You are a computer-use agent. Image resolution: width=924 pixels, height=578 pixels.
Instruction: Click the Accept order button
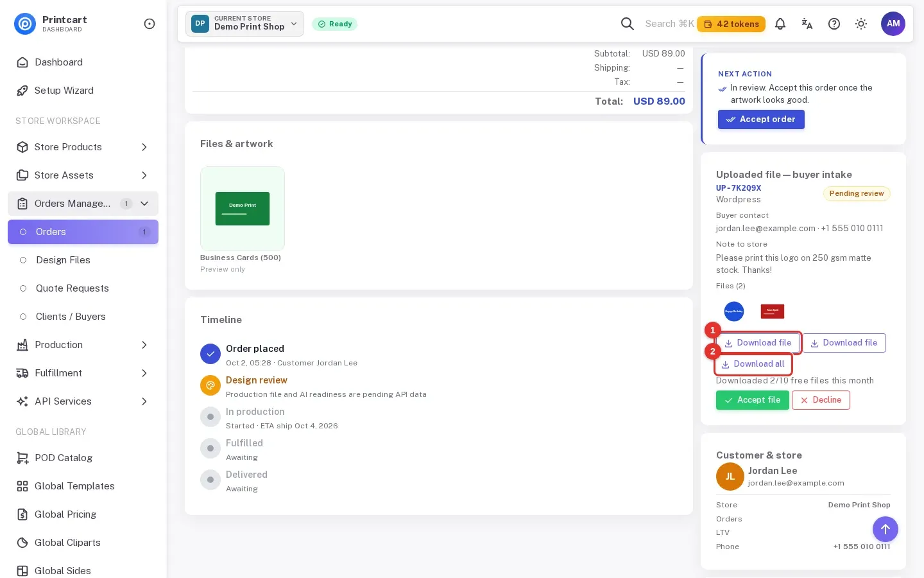[x=761, y=119]
